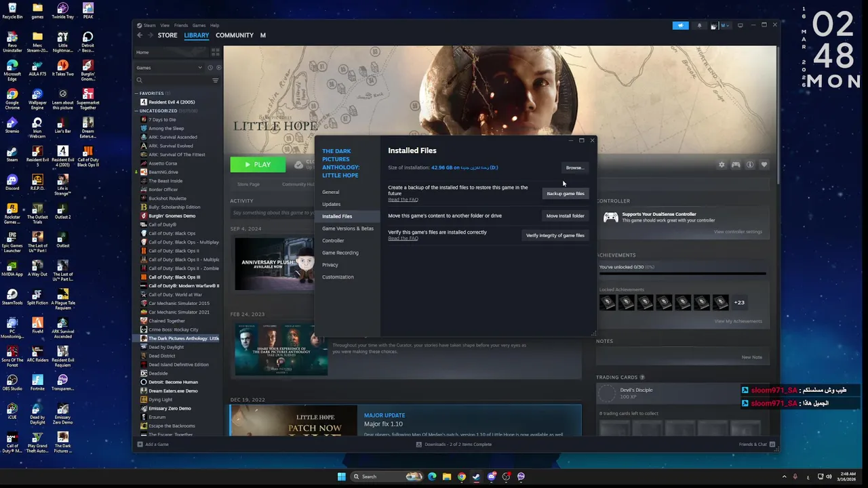Screen dimensions: 868x488
Task: Switch to the COMMUNITY tab
Action: click(235, 35)
